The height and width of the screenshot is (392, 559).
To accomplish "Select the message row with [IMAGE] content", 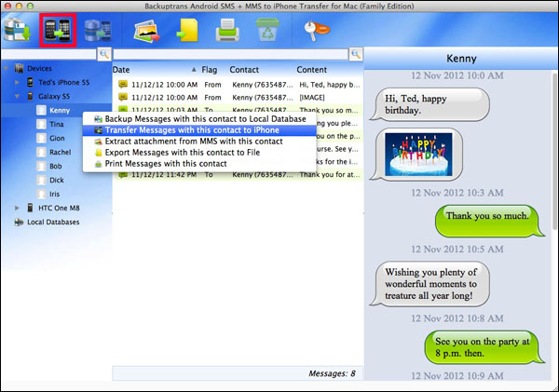I will (x=239, y=97).
